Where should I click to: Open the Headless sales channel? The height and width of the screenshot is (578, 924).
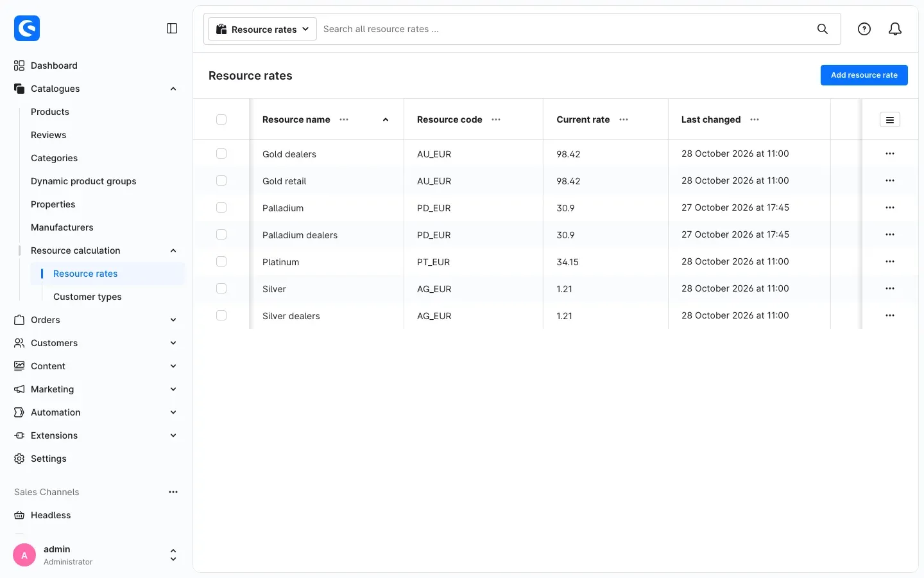coord(51,515)
